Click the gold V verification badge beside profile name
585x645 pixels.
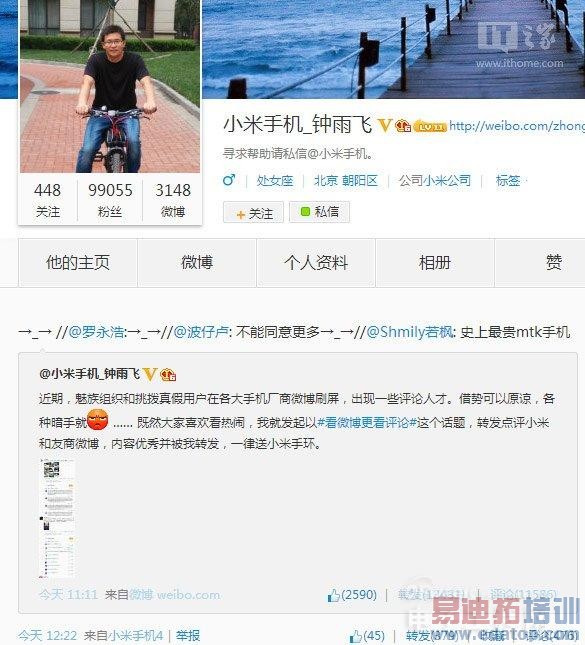(x=385, y=125)
